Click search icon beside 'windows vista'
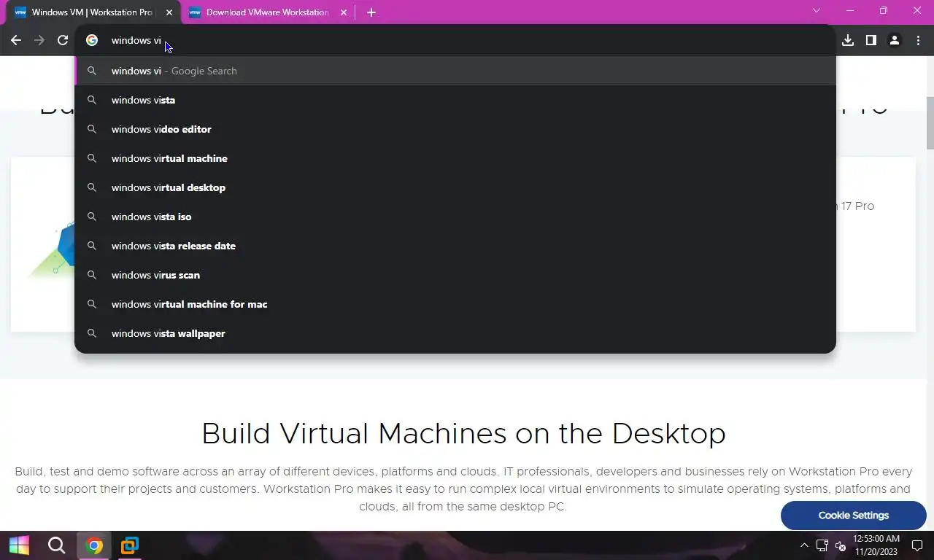Viewport: 934px width, 560px height. coord(92,100)
